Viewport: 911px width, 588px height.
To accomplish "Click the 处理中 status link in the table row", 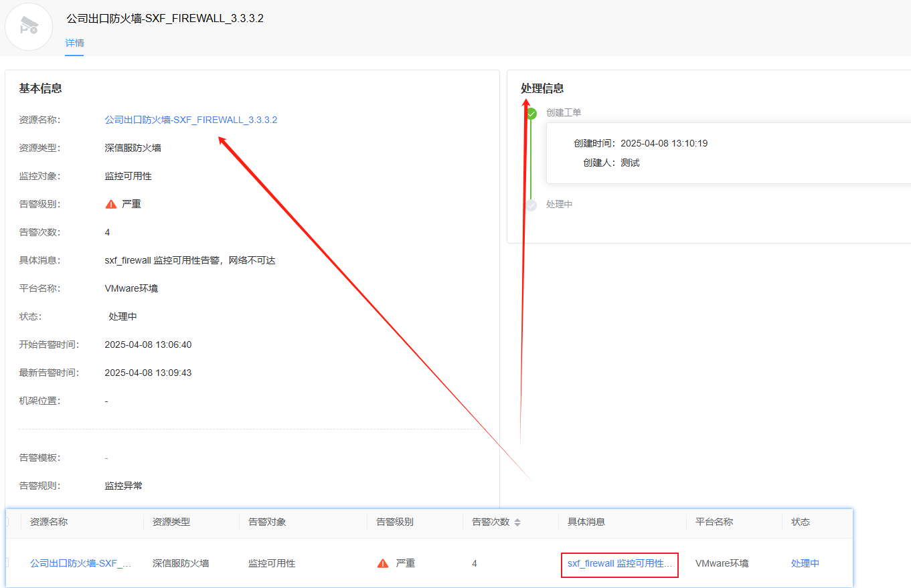I will [x=805, y=563].
